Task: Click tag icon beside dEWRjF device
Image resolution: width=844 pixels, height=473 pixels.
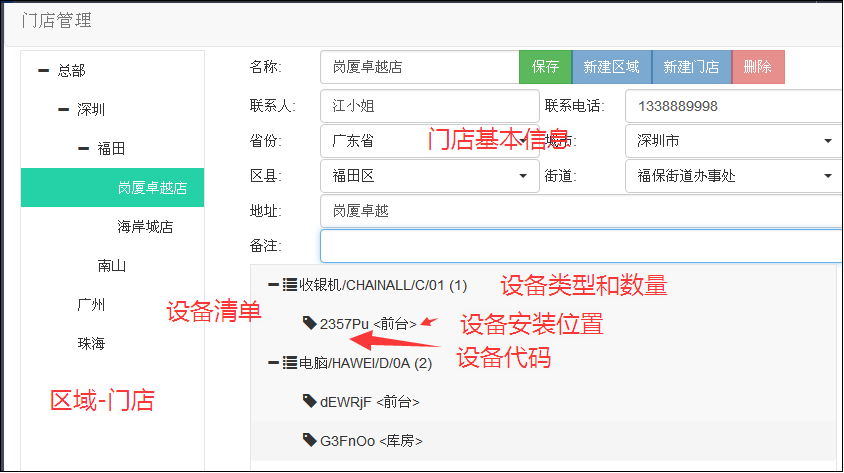Action: pos(310,401)
